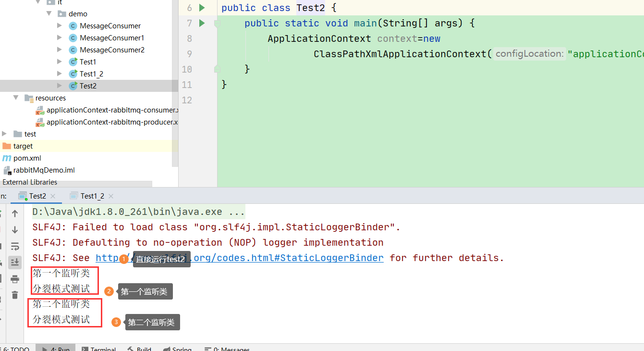
Task: Open the Terminal tool window
Action: tap(98, 349)
